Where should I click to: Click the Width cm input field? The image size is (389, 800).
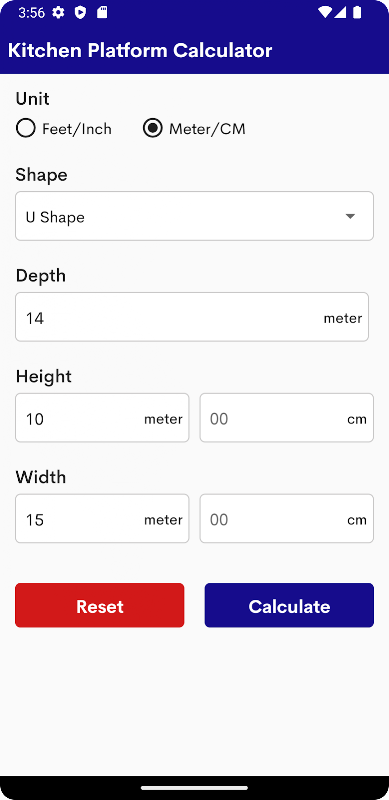click(286, 518)
